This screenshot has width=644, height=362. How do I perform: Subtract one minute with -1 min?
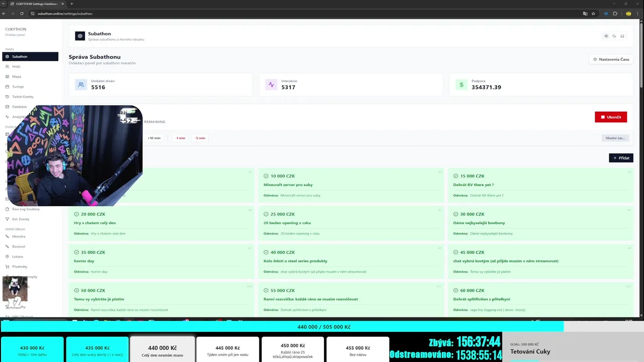[181, 138]
